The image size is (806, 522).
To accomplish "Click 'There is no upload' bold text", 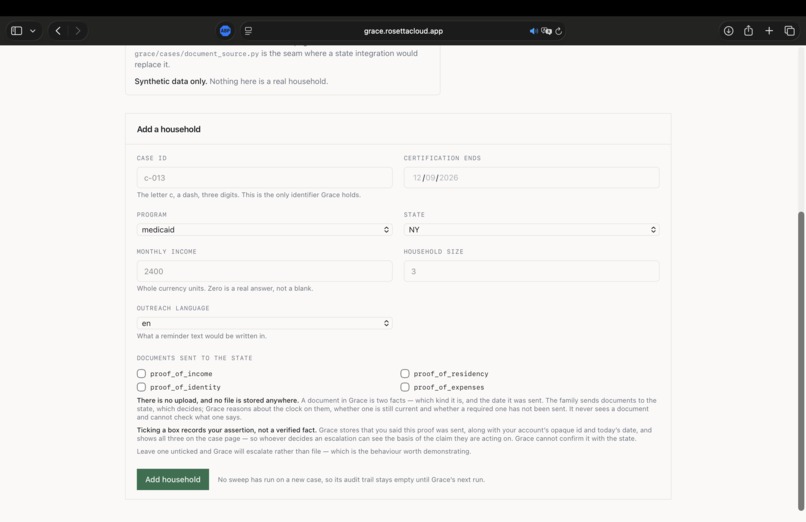I will pyautogui.click(x=217, y=400).
